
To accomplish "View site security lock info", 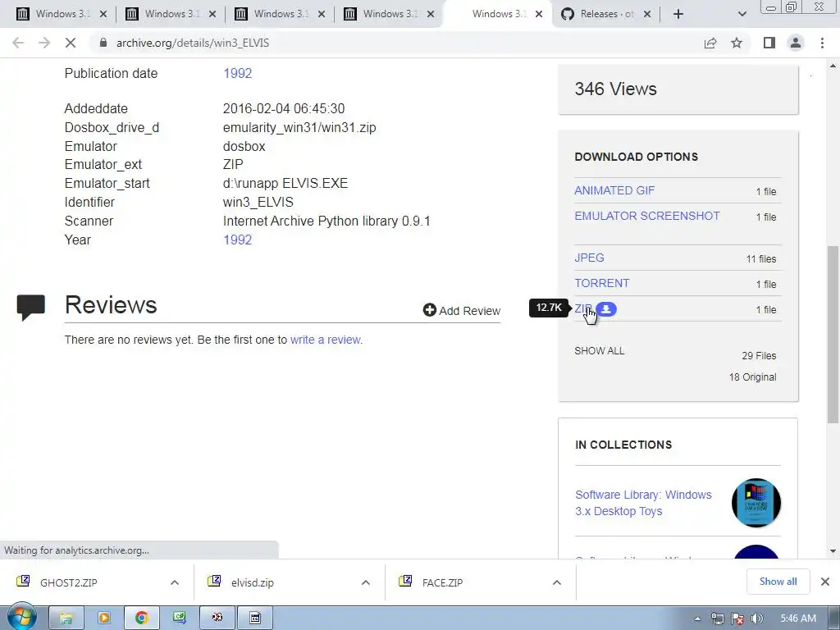I will pos(103,43).
